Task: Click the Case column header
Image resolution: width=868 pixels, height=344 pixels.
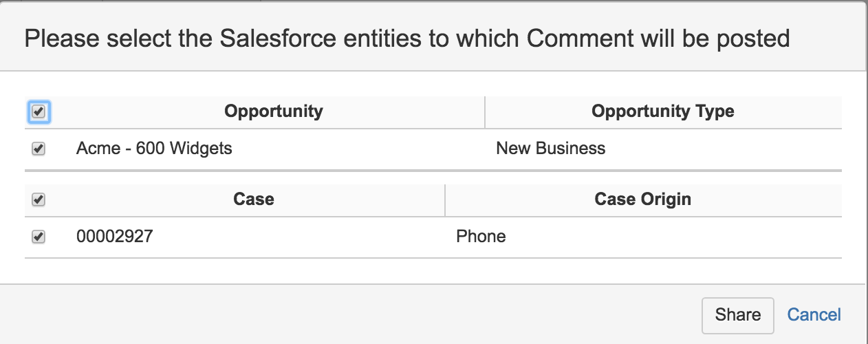Action: [253, 200]
